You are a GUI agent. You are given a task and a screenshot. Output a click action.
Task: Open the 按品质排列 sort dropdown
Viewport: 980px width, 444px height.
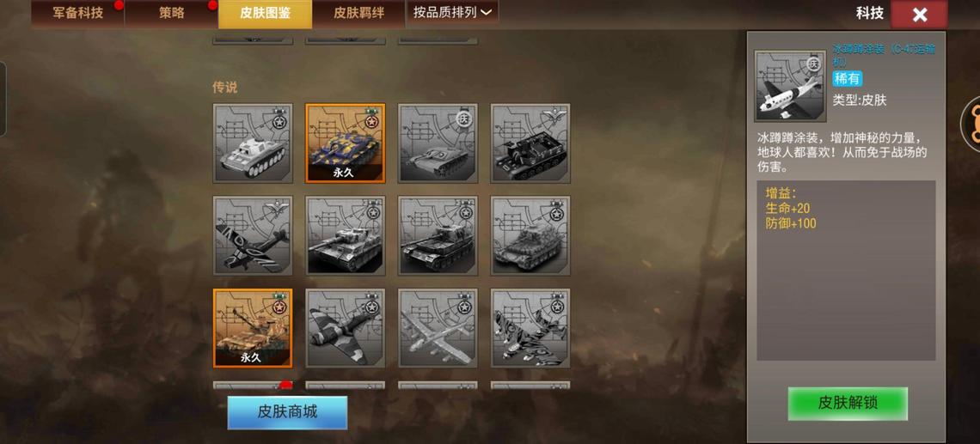(452, 13)
